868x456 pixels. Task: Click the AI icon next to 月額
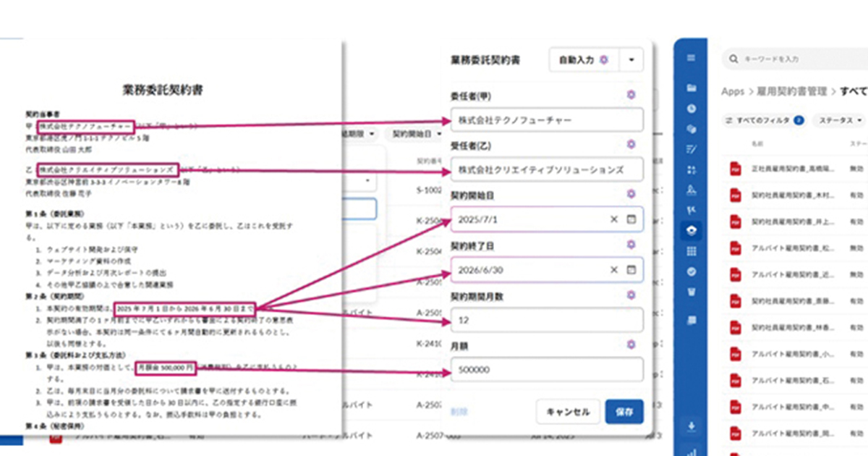click(x=631, y=345)
